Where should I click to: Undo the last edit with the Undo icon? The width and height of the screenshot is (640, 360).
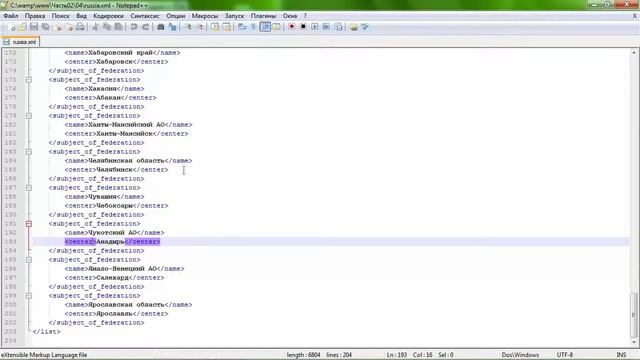tap(133, 27)
